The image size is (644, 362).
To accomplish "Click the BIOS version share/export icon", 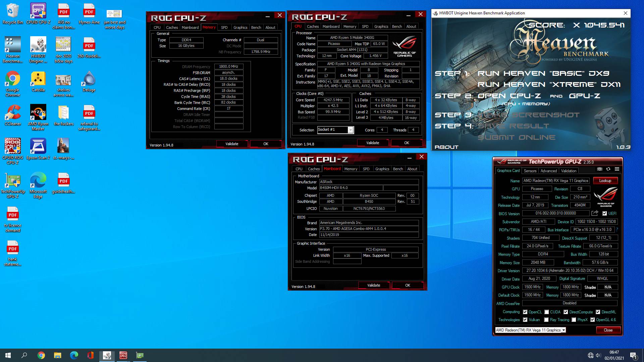I will coord(595,213).
